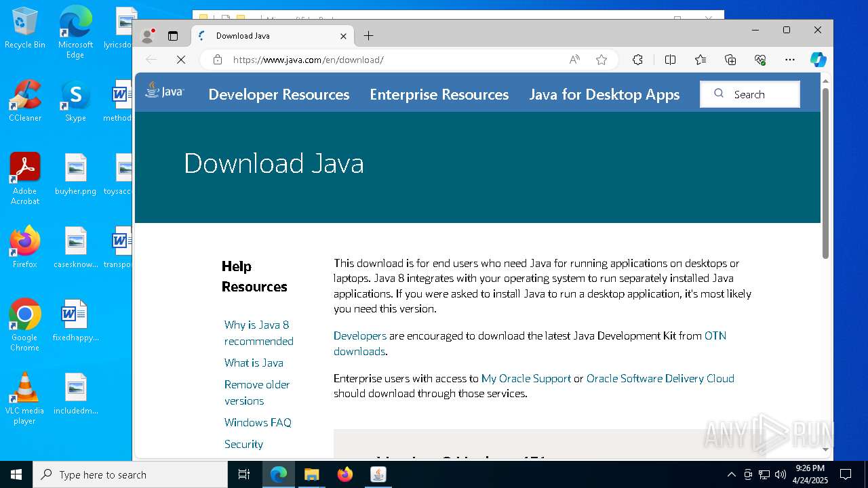Select buyher.png desktop file
Image resolution: width=868 pixels, height=488 pixels.
[75, 174]
